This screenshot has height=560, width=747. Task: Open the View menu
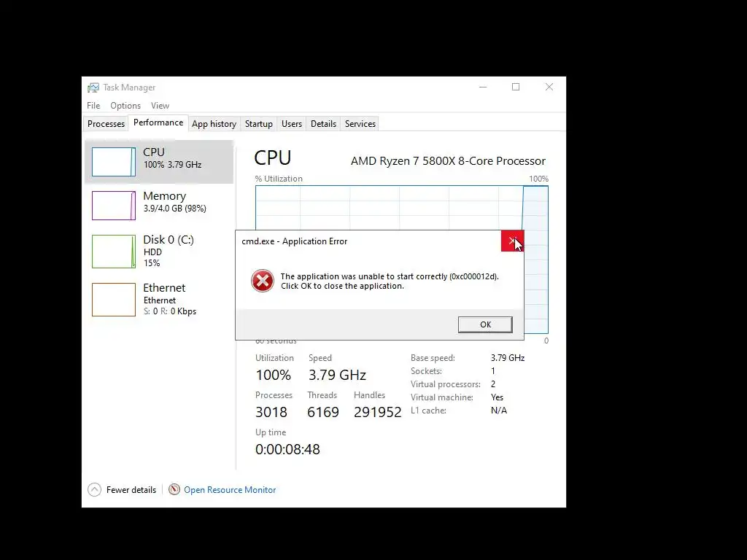pyautogui.click(x=160, y=106)
